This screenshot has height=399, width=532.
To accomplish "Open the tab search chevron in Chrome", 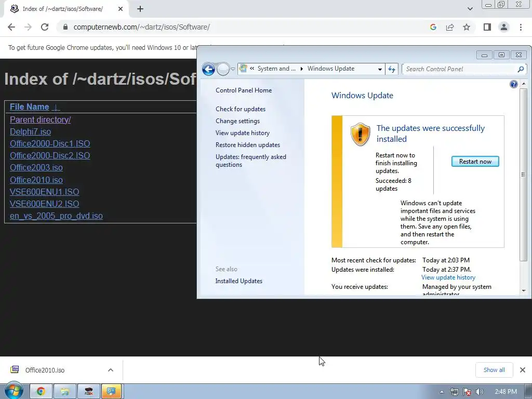I will (x=470, y=9).
